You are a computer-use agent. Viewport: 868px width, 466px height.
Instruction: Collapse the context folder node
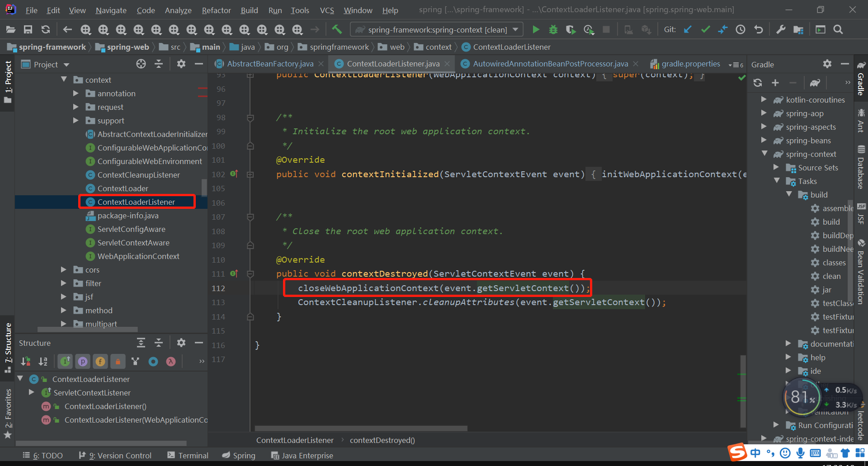pyautogui.click(x=64, y=80)
